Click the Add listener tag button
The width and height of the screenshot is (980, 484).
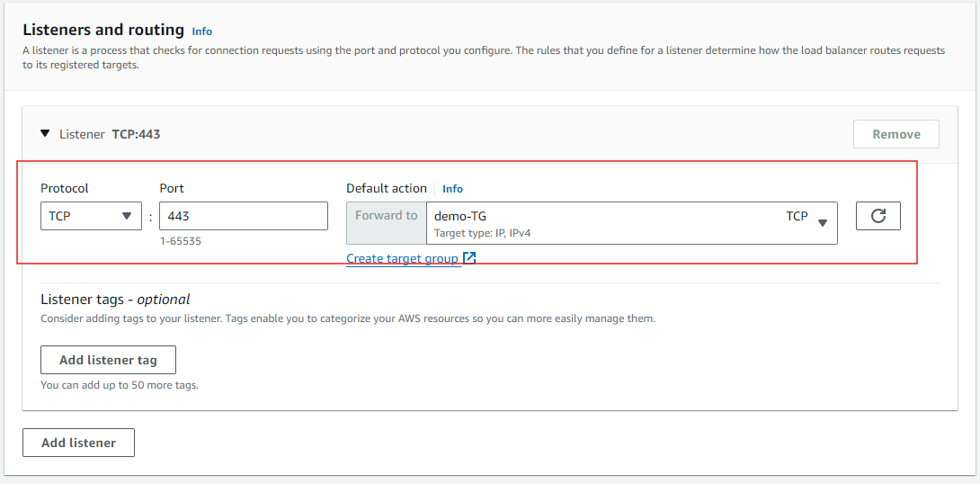click(108, 360)
